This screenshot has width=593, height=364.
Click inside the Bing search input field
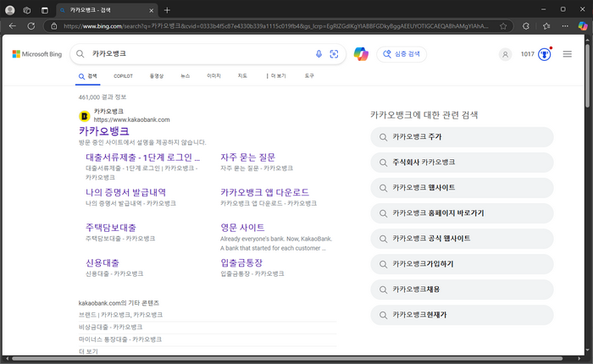tap(201, 54)
